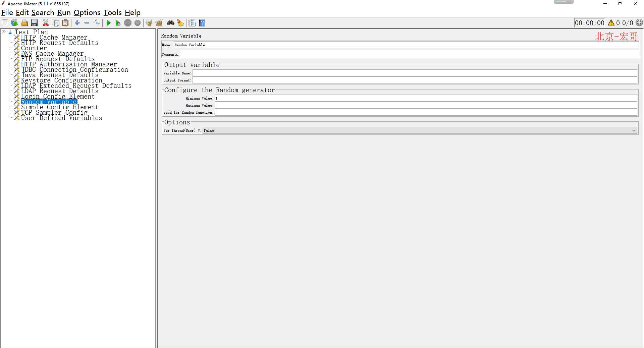Save the test plan with floppy icon
The image size is (644, 348).
(34, 23)
